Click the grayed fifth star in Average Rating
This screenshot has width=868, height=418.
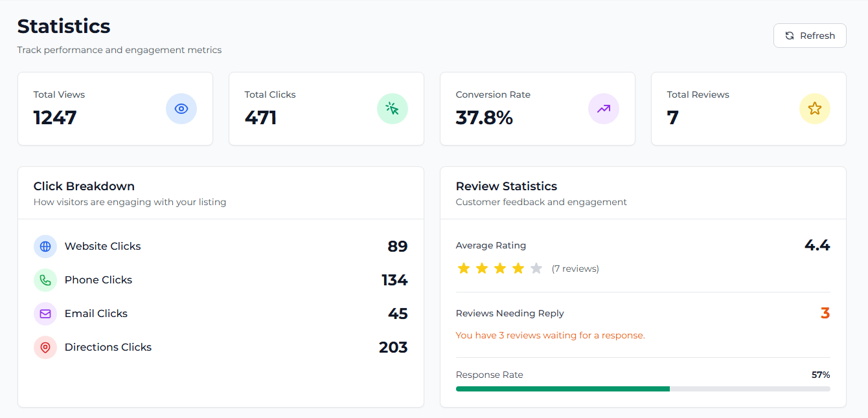[x=536, y=267]
